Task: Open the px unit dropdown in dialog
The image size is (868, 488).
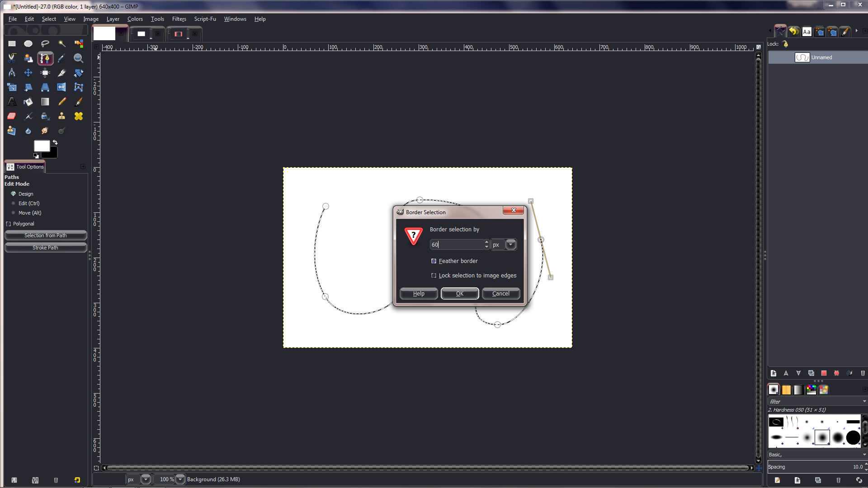Action: [x=511, y=244]
